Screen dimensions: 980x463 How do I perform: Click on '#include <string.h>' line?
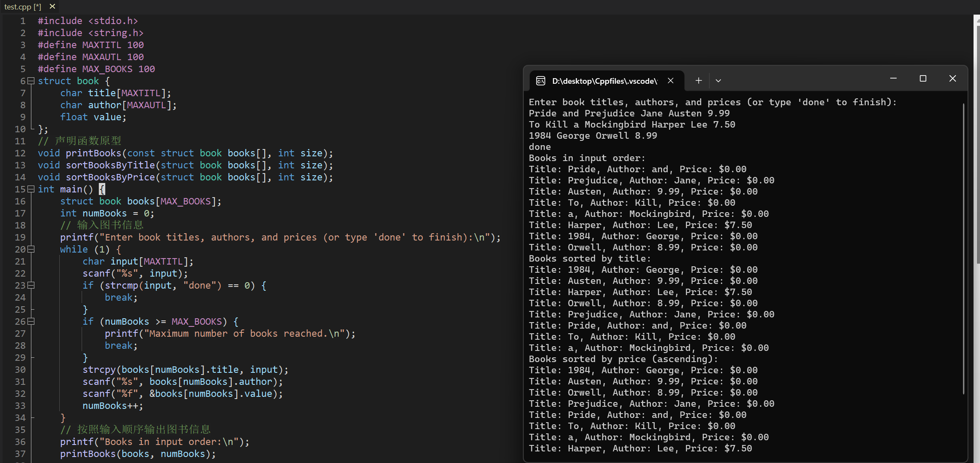pyautogui.click(x=91, y=33)
